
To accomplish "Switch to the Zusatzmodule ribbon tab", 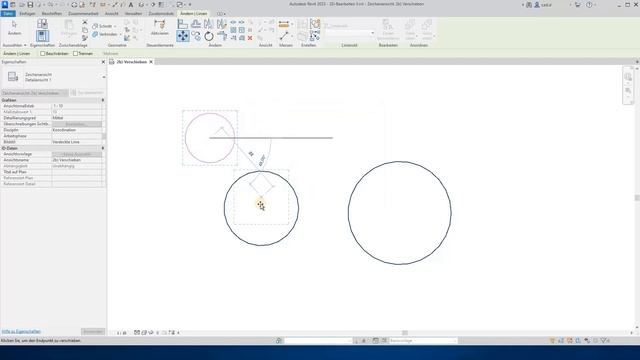I will tap(161, 13).
